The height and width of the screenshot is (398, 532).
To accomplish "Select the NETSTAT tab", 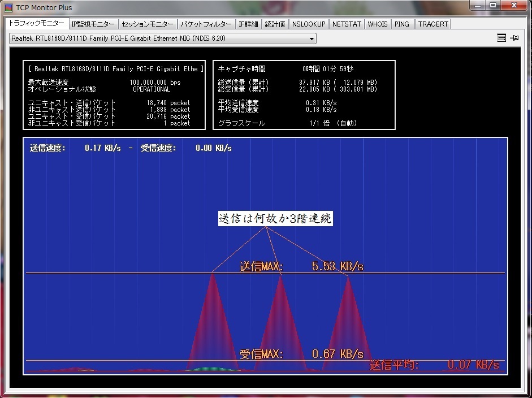I will [347, 24].
